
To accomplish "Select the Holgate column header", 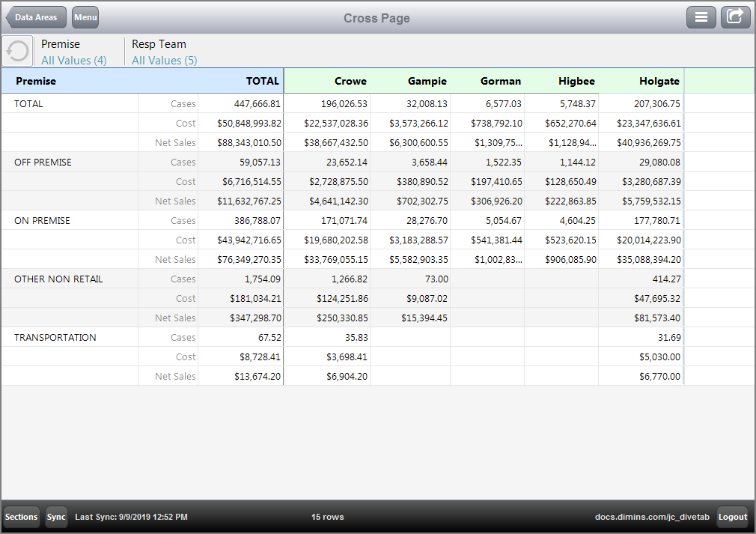I will [659, 81].
